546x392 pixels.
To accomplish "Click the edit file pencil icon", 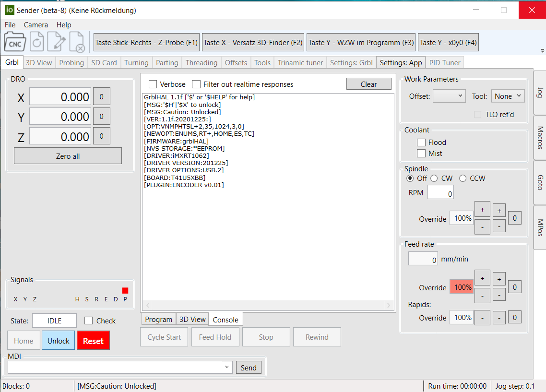I will [x=57, y=42].
